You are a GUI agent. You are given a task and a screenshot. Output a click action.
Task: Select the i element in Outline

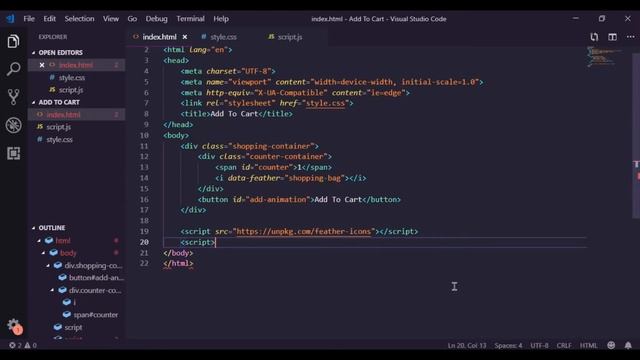(x=76, y=302)
